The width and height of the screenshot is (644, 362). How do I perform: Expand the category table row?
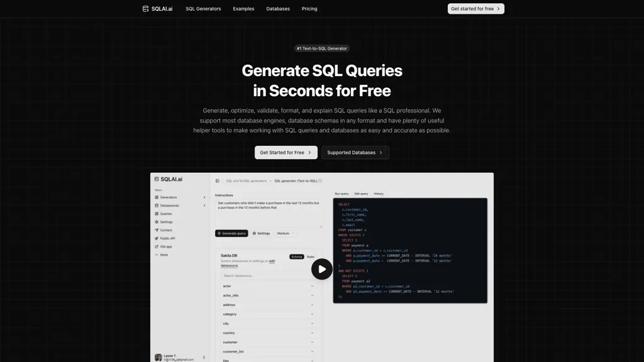pos(268,314)
